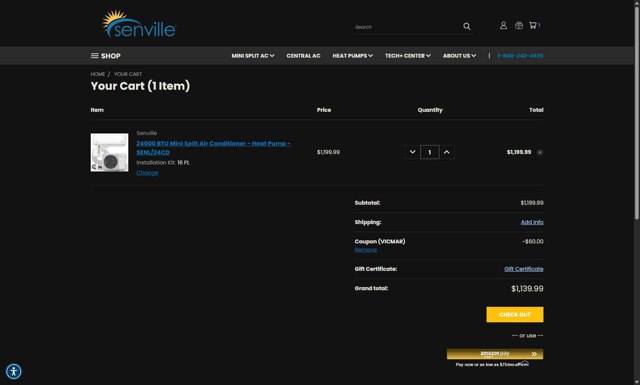Screen dimensions: 640x385
Task: Click the coupon discount -$60.00
Action: click(x=533, y=241)
